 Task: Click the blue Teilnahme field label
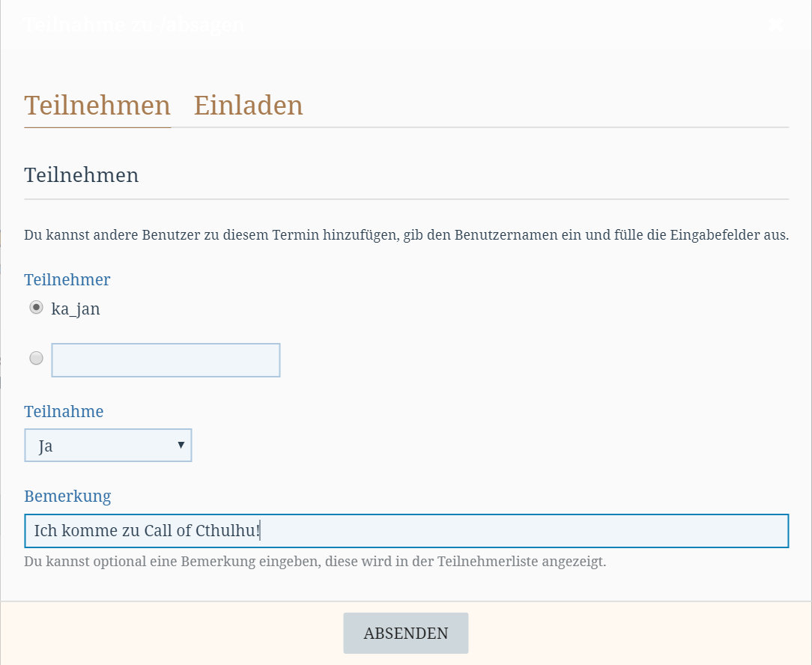coord(64,412)
